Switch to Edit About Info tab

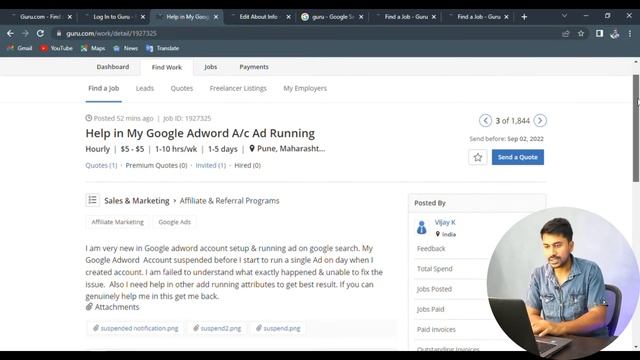click(x=258, y=17)
